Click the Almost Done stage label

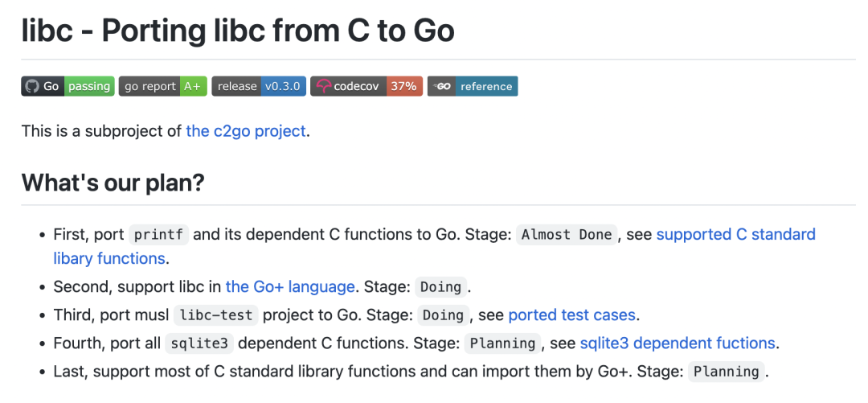click(567, 235)
